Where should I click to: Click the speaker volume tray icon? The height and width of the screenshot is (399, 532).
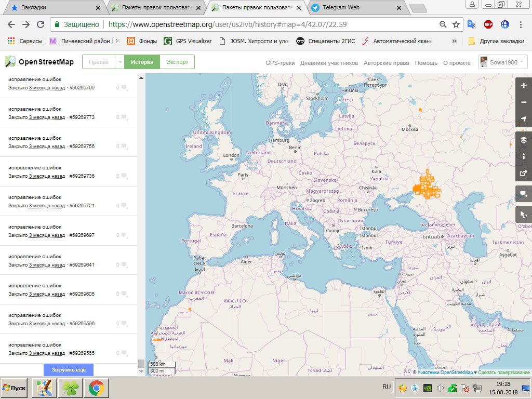click(440, 388)
